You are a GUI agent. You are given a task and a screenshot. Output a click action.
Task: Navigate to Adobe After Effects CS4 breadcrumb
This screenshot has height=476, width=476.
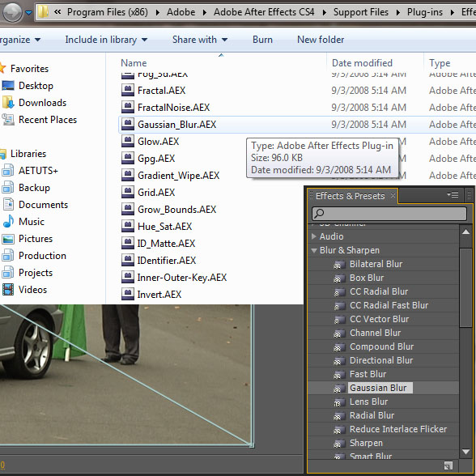pyautogui.click(x=264, y=12)
